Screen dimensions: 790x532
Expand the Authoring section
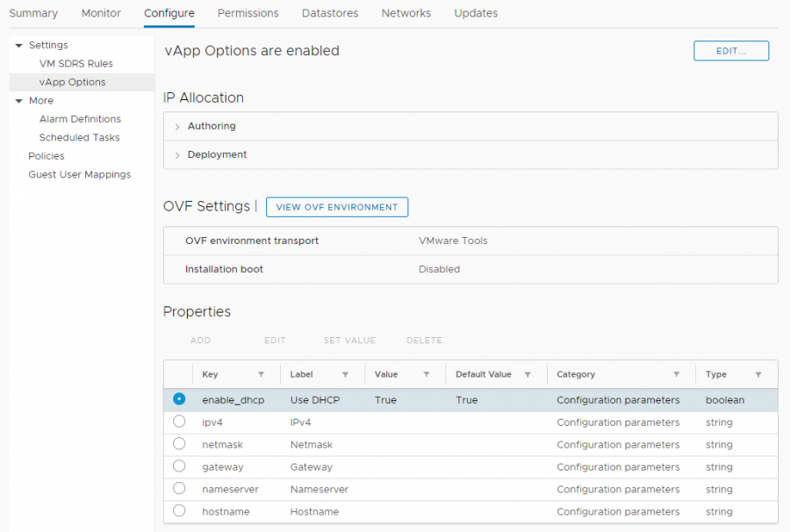tap(177, 126)
